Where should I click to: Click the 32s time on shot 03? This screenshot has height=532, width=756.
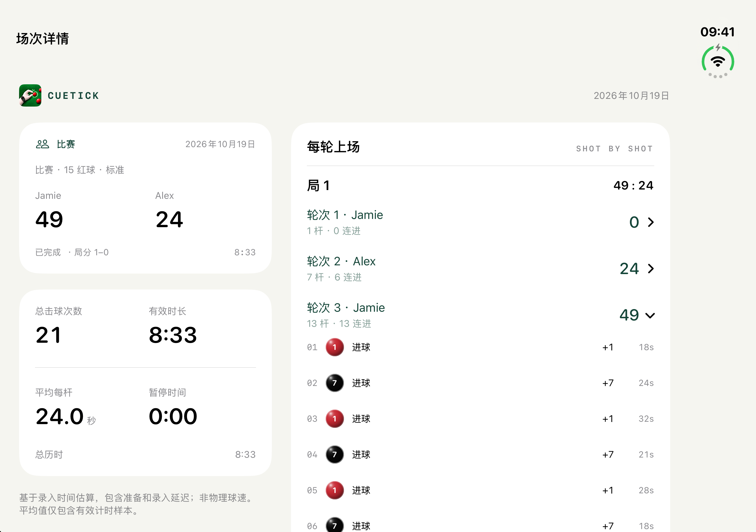(x=646, y=419)
